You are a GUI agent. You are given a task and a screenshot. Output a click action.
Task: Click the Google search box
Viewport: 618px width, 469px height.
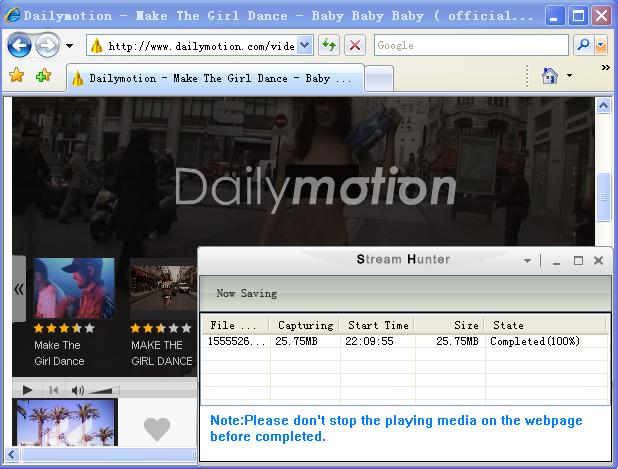[471, 45]
